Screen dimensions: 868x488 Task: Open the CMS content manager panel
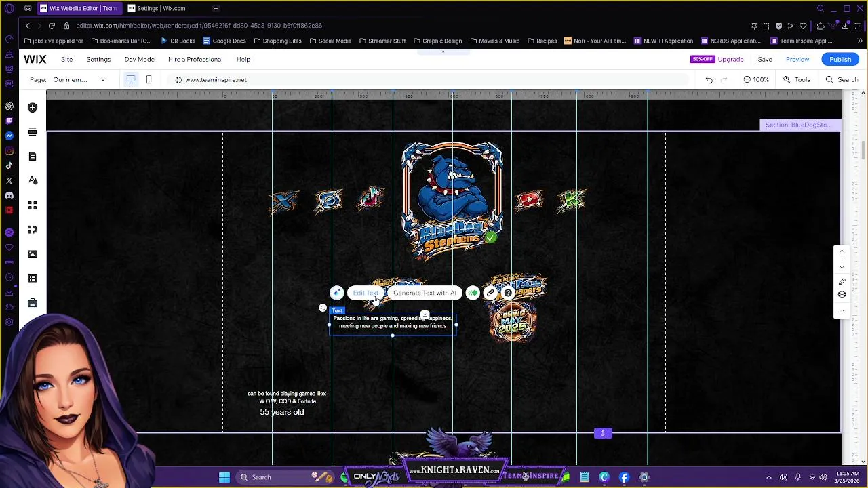pos(33,279)
